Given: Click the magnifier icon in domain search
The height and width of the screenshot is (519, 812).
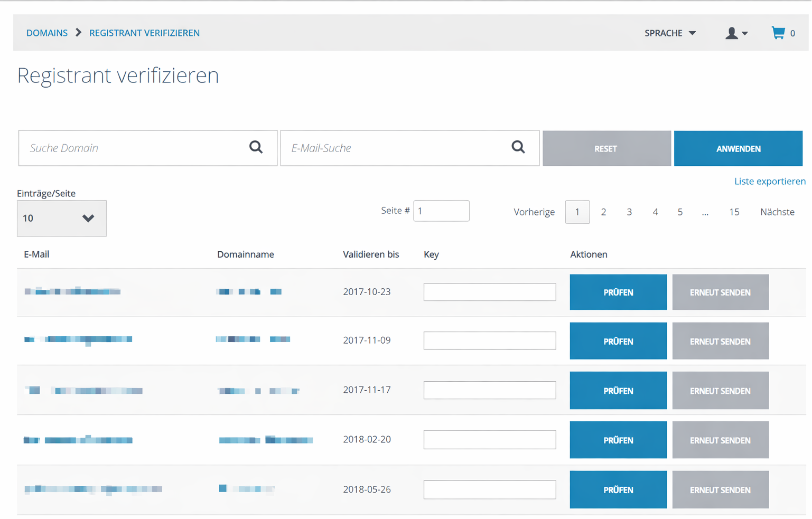Looking at the screenshot, I should coord(256,147).
